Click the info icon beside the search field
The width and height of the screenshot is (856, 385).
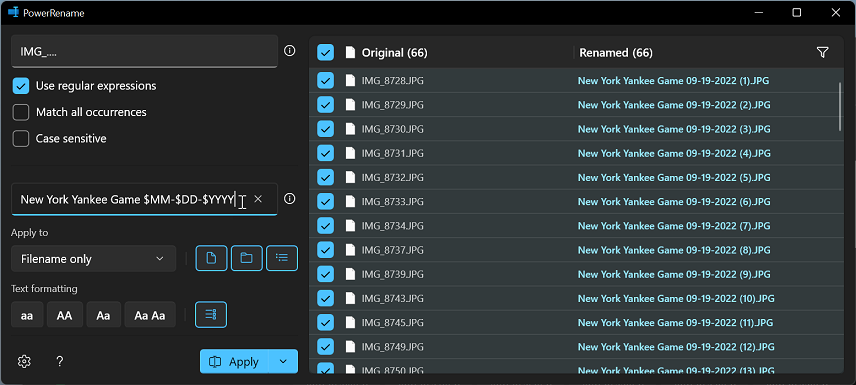click(290, 51)
